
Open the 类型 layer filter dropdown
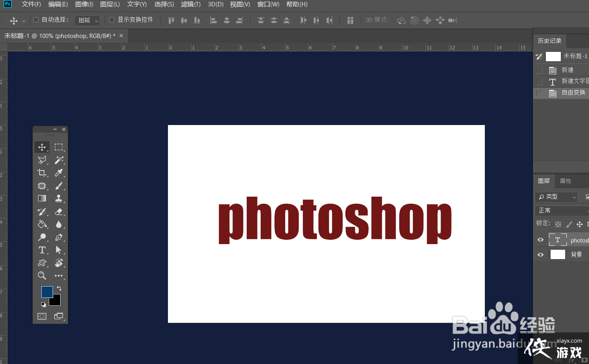coord(556,197)
